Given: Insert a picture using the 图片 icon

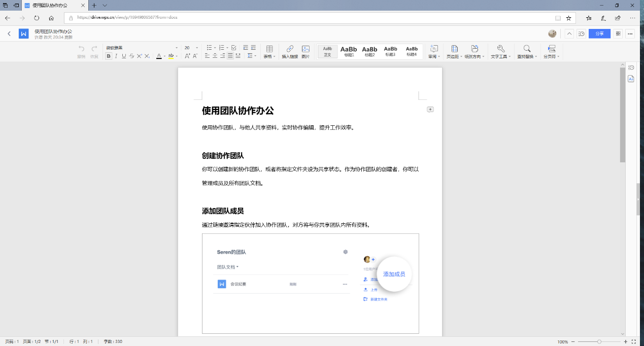Looking at the screenshot, I should 306,49.
